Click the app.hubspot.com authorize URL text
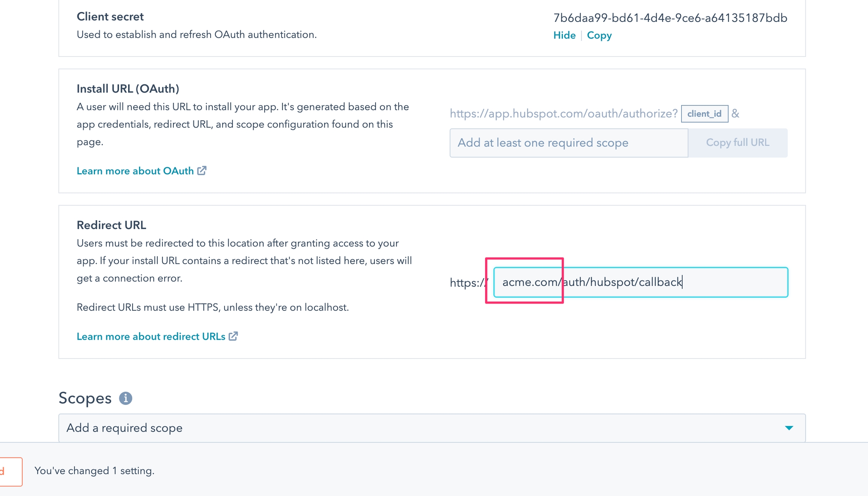 point(563,114)
